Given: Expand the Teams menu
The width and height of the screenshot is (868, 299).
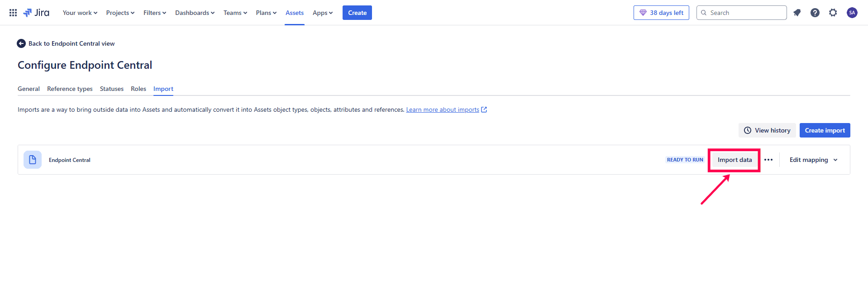Looking at the screenshot, I should tap(235, 13).
